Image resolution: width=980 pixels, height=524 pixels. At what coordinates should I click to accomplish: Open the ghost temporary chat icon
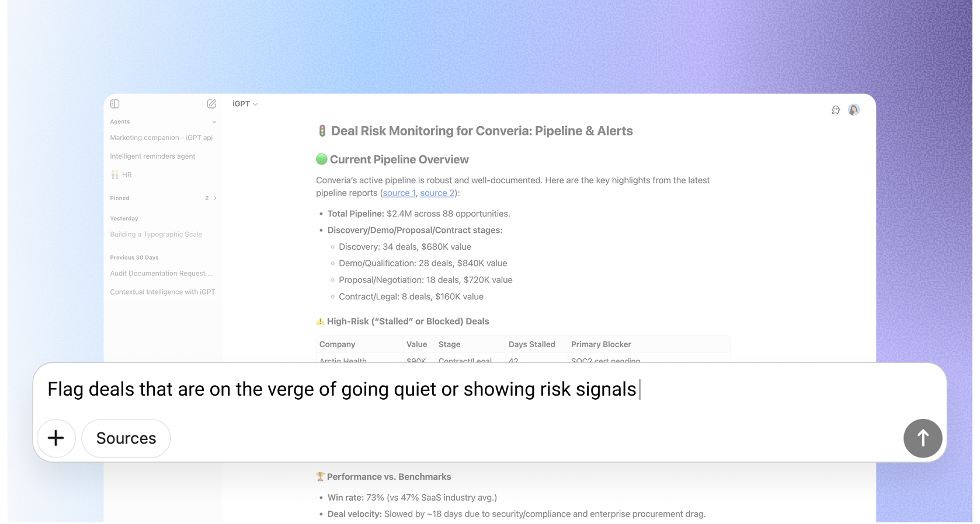836,110
